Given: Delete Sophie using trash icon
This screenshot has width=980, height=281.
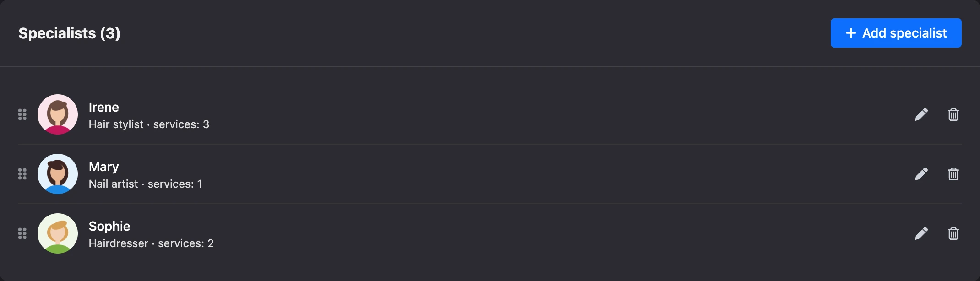Looking at the screenshot, I should tap(953, 233).
